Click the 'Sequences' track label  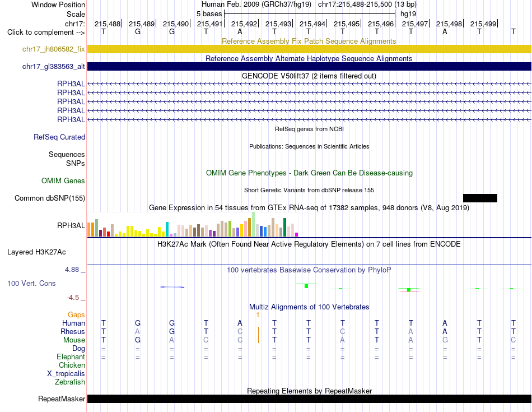point(67,154)
